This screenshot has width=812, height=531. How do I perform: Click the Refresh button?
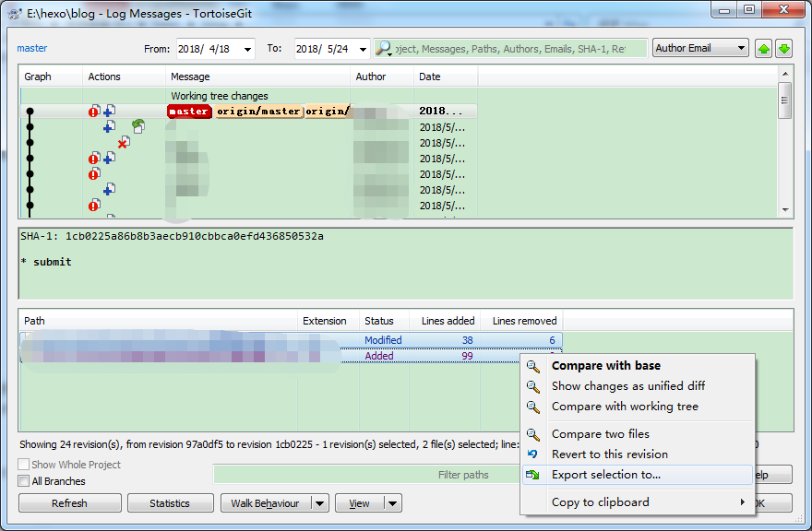point(69,503)
